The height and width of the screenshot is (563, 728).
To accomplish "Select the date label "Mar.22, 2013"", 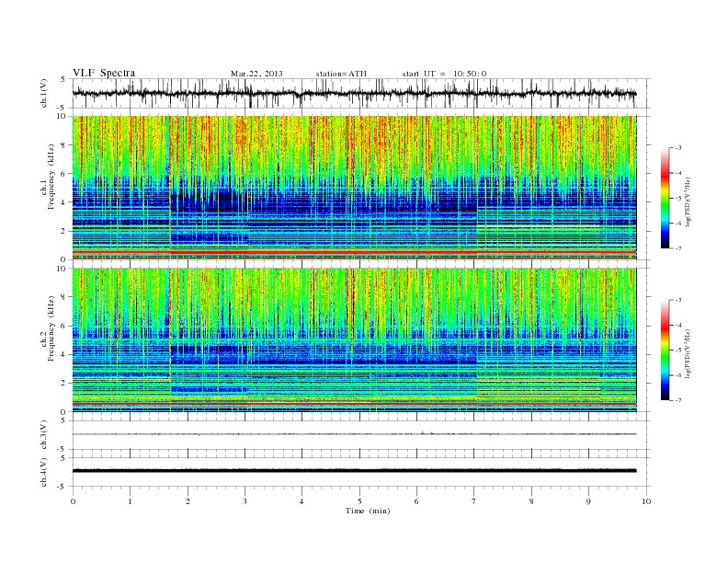I will [x=256, y=74].
